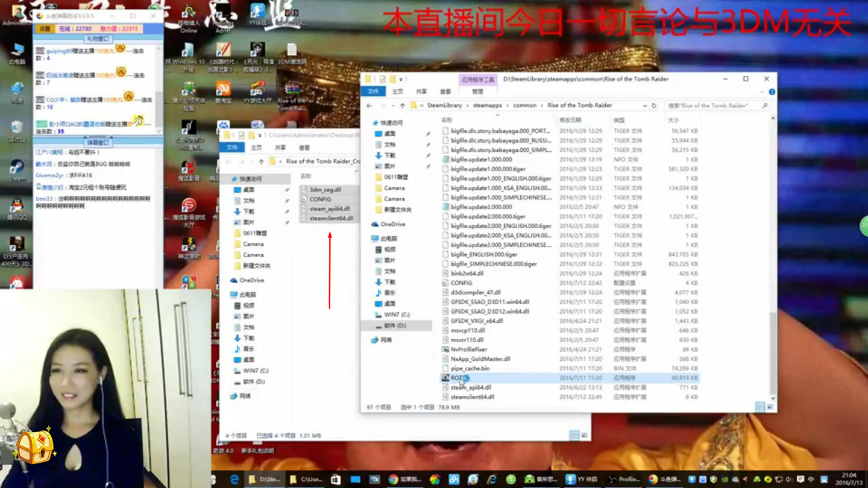
Task: Open Edge from the taskbar
Action: (234, 480)
